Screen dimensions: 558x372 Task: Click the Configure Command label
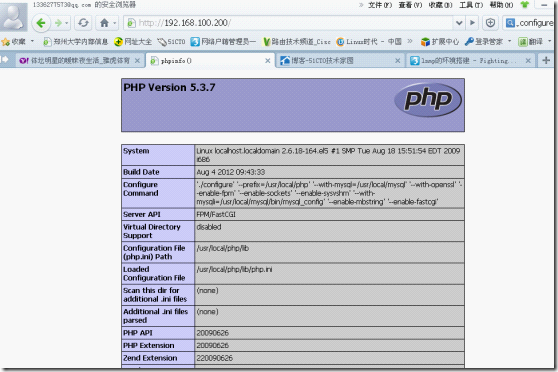point(141,189)
